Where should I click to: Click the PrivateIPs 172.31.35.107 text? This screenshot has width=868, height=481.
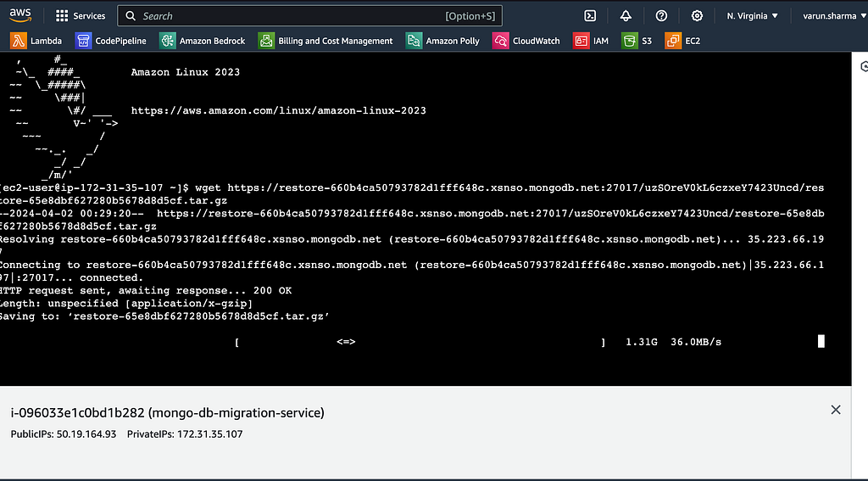(185, 433)
